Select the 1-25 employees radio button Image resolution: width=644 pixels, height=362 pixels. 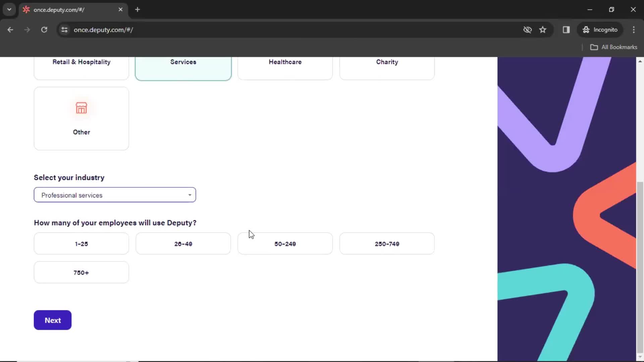coord(82,244)
